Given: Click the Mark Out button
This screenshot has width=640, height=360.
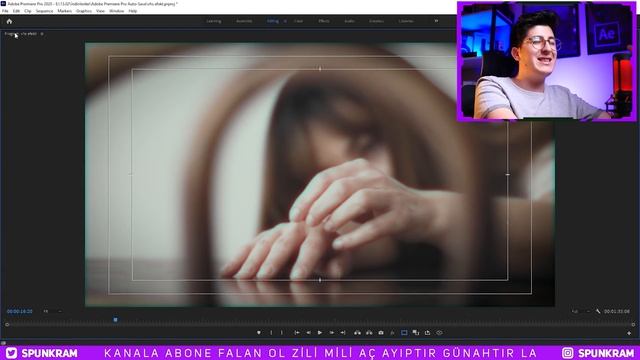Looking at the screenshot, I should click(282, 333).
